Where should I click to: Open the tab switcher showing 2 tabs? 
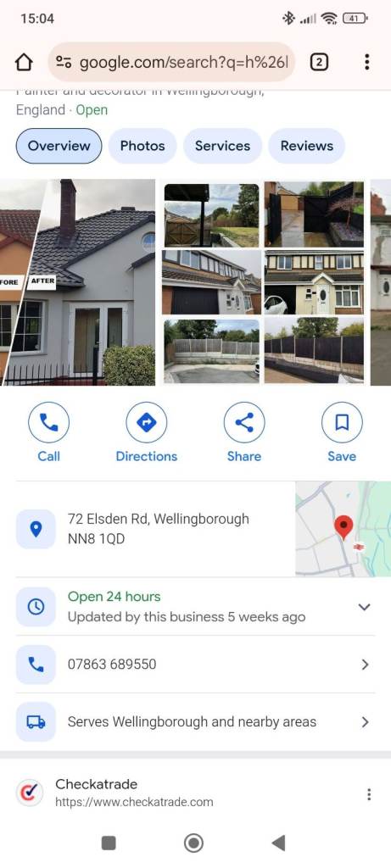tap(318, 62)
